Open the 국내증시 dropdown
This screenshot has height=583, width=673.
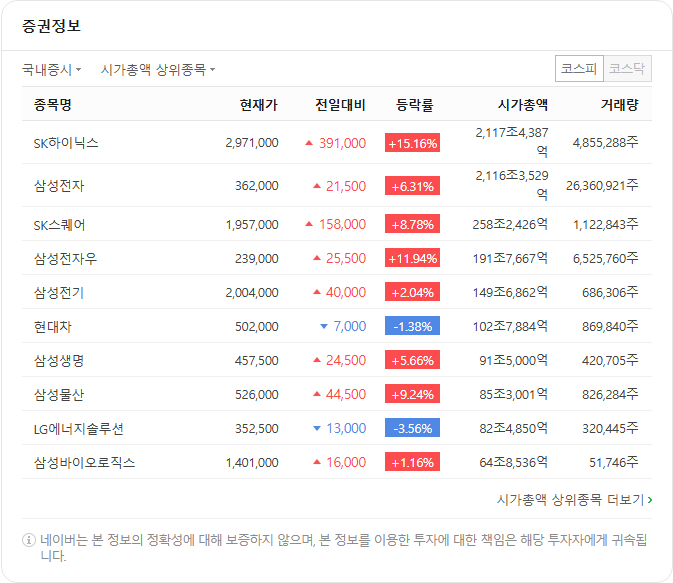tap(52, 70)
